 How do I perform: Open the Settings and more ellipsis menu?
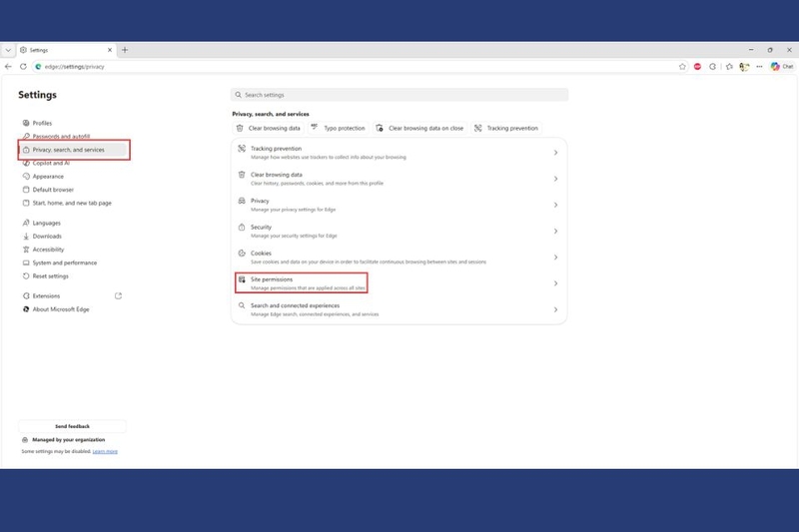(759, 66)
